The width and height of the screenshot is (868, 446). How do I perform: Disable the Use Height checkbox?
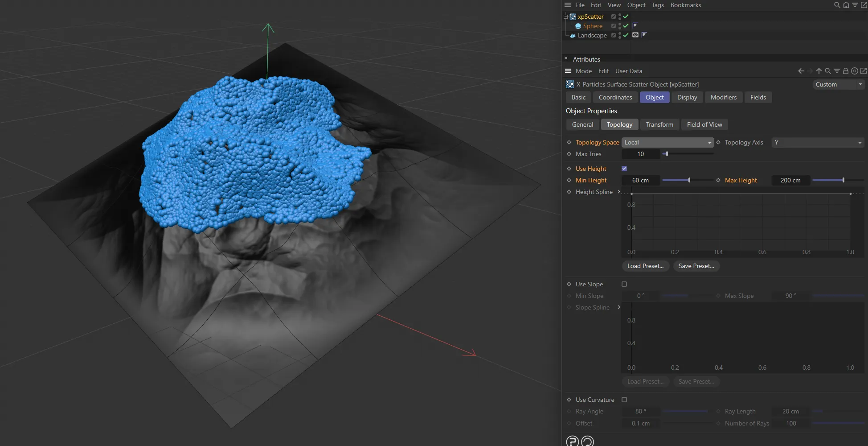point(624,168)
